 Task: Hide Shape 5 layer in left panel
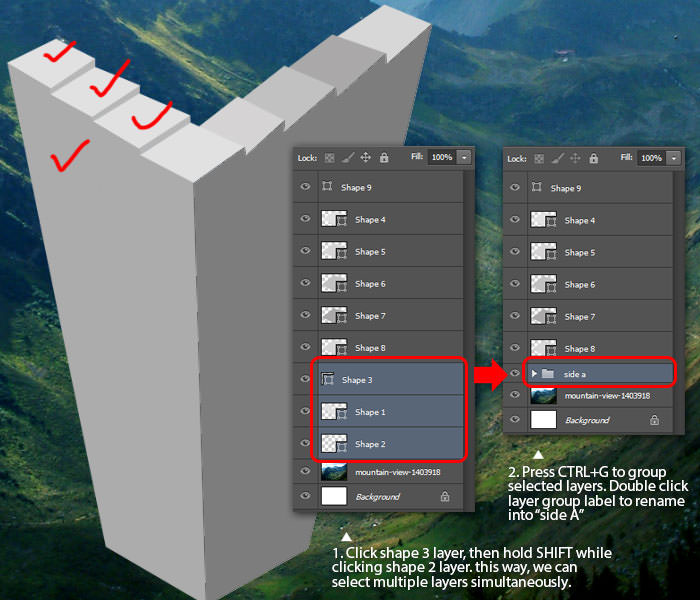point(305,250)
